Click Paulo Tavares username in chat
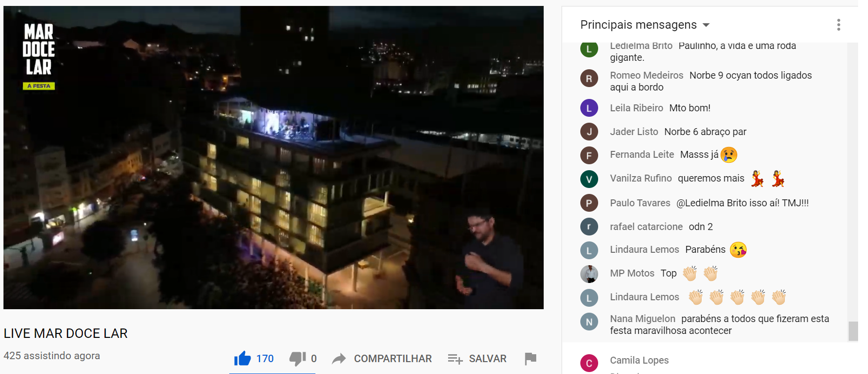The image size is (868, 374). [640, 203]
